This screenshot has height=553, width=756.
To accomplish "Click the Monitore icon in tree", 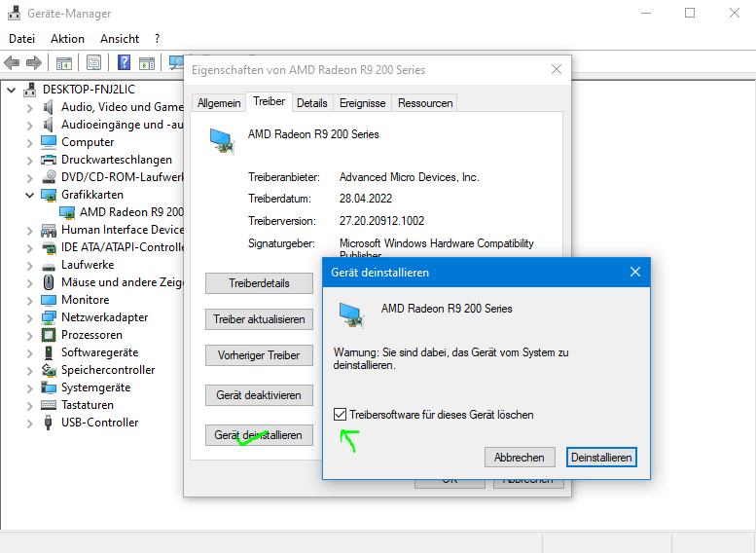I will tap(49, 300).
